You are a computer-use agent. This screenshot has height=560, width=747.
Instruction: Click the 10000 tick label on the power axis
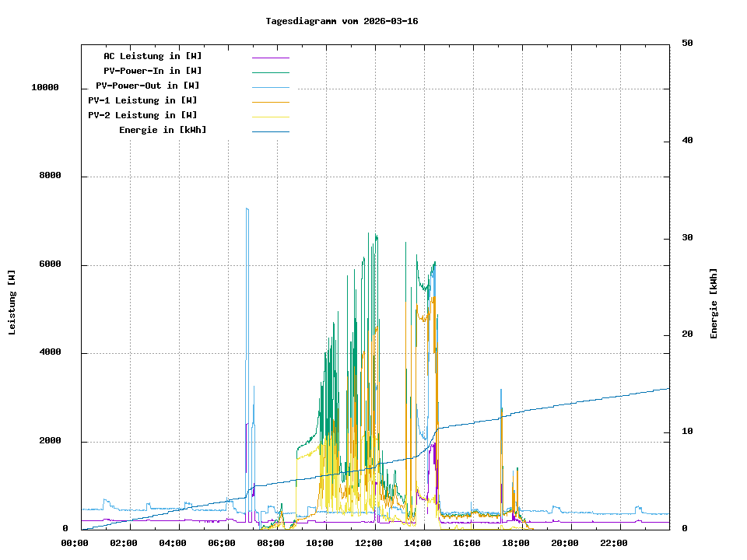tap(45, 87)
